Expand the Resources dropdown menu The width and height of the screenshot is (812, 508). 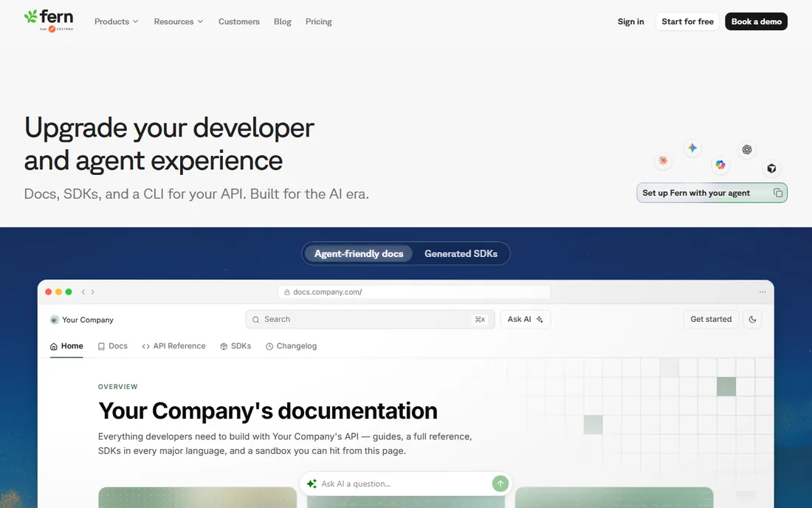click(x=179, y=21)
